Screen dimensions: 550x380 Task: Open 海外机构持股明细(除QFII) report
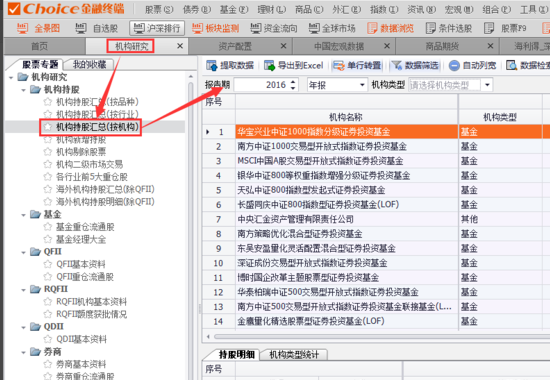(x=105, y=202)
